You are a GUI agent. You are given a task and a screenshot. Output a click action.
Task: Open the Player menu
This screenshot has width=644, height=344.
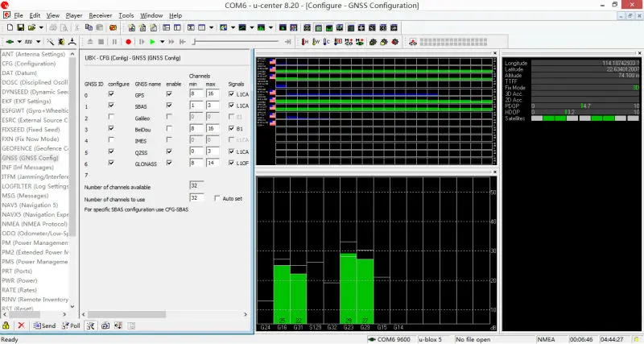74,15
